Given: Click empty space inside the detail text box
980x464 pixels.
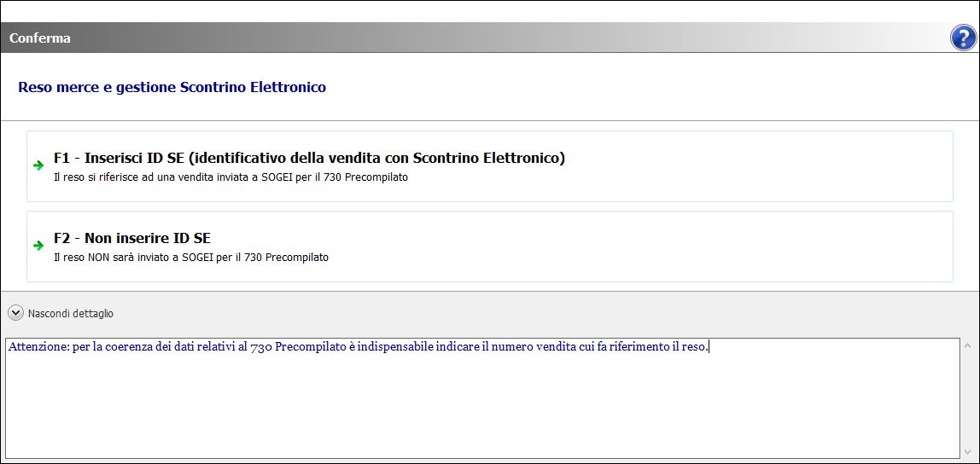Looking at the screenshot, I should pos(478,409).
